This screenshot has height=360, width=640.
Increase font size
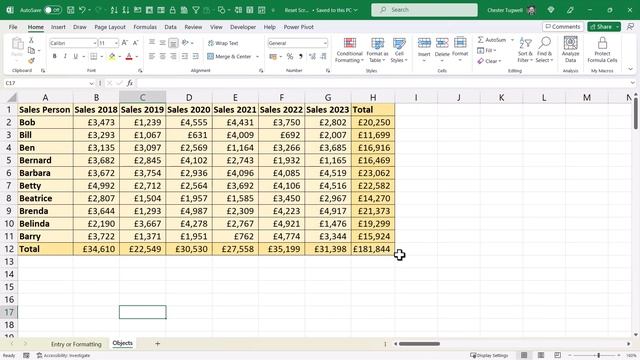[125, 43]
